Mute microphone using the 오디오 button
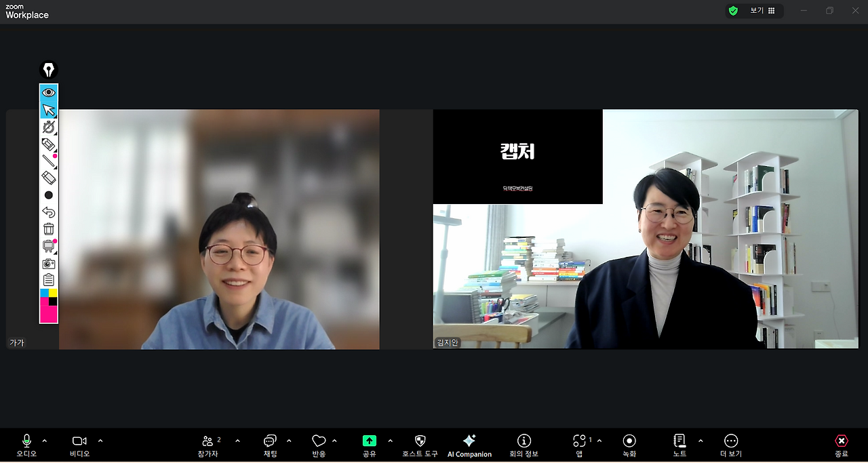Screen dimensions: 868x463 [x=27, y=445]
